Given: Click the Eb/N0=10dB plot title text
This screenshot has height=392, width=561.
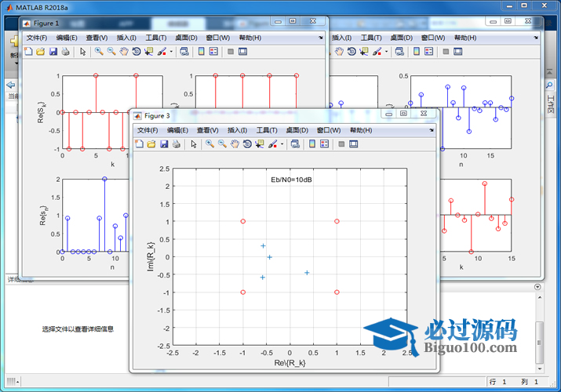Looking at the screenshot, I should pyautogui.click(x=291, y=180).
